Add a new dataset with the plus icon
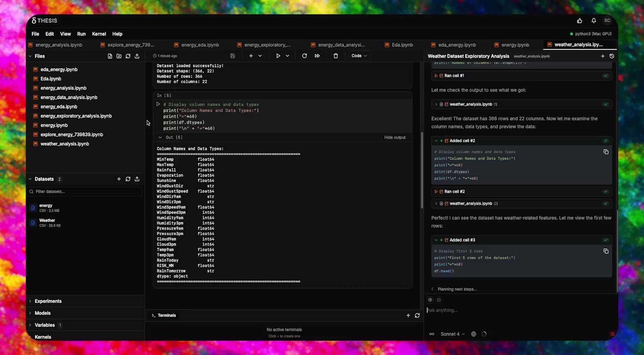The width and height of the screenshot is (644, 355). pyautogui.click(x=119, y=179)
